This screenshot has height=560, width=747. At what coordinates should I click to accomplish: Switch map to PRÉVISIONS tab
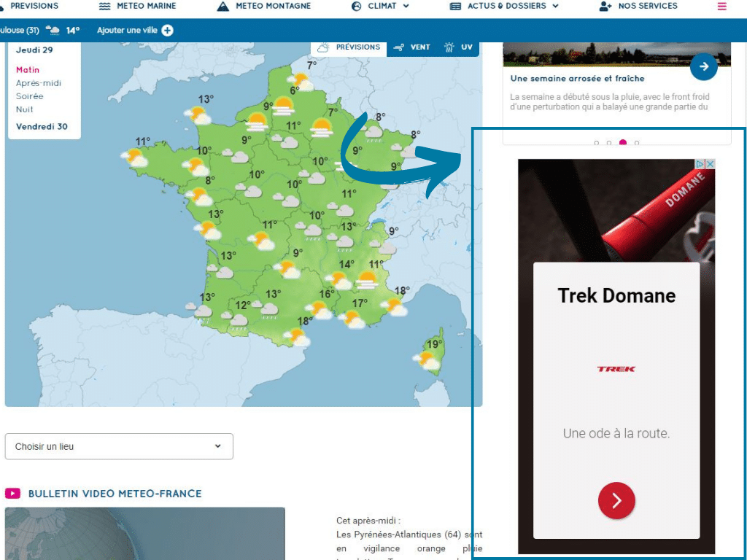tap(349, 47)
